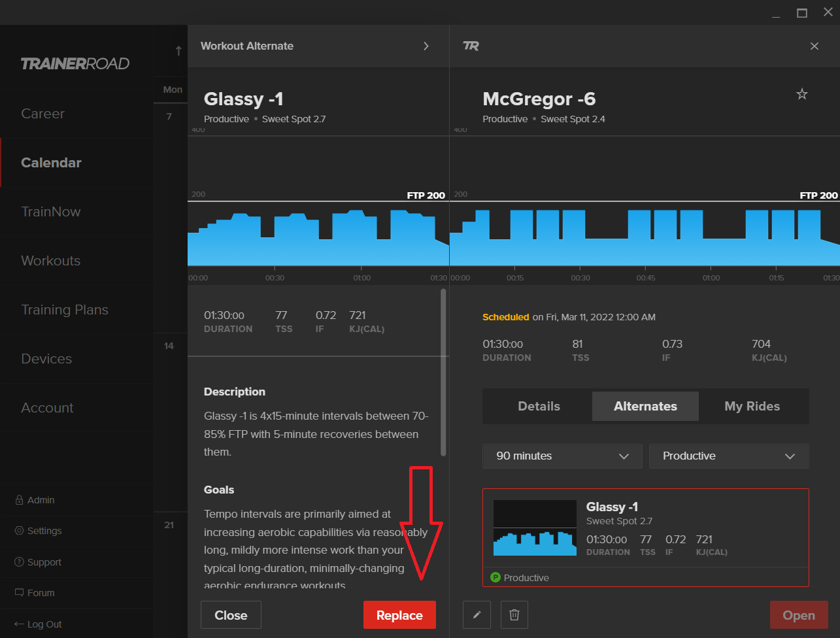
Task: Click the Settings link
Action: [44, 531]
